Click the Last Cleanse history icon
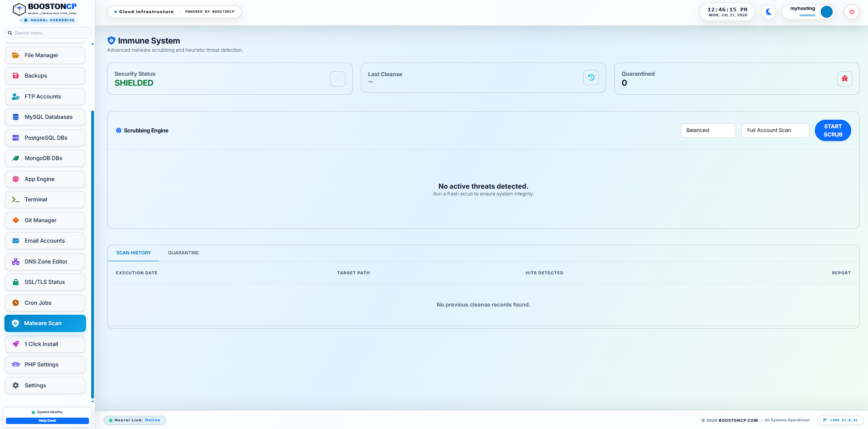 pos(591,78)
